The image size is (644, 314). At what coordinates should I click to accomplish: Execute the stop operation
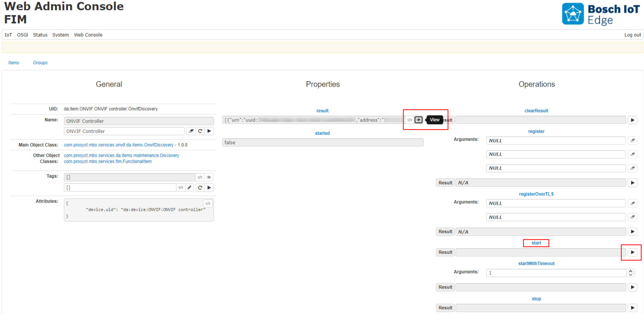(633, 308)
